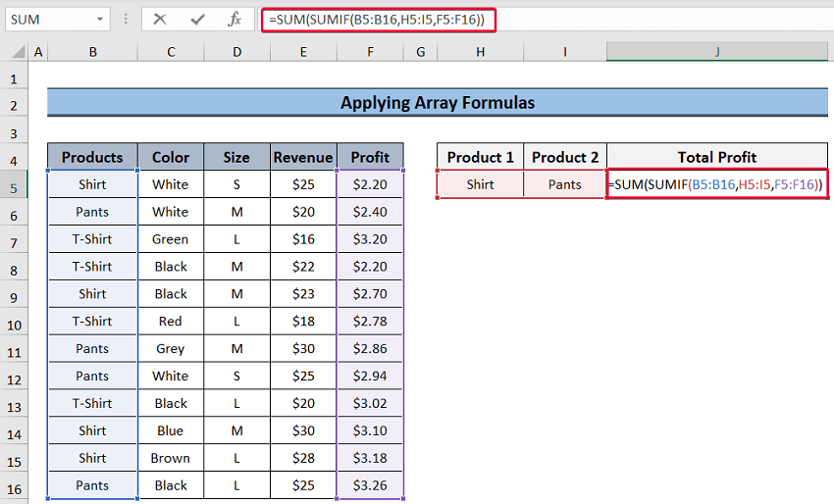Click the Products header cell
Image resolution: width=834 pixels, height=504 pixels.
coord(92,157)
